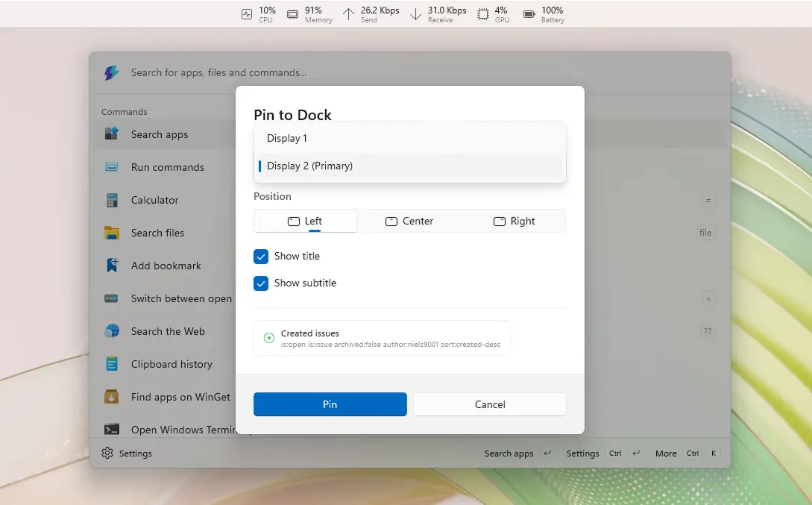Open the Add bookmark list entry
812x505 pixels.
[166, 266]
